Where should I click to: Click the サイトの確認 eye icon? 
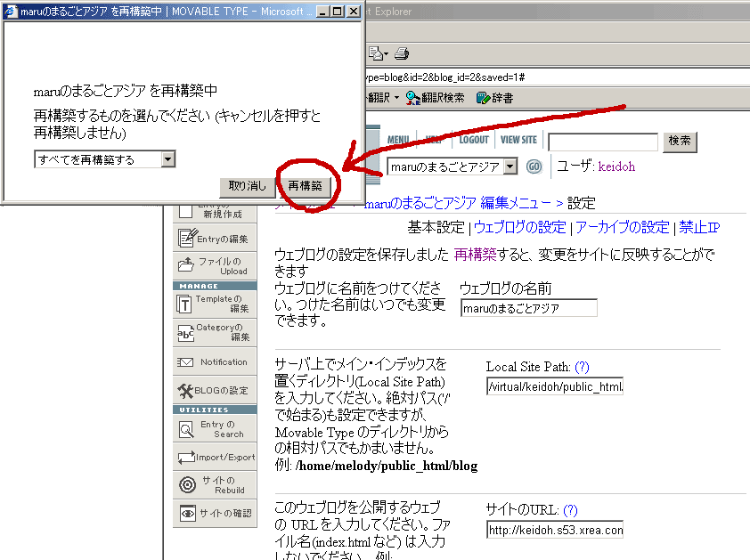click(187, 513)
